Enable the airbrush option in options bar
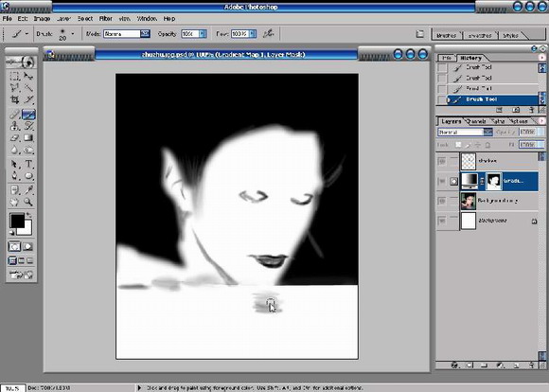The width and height of the screenshot is (549, 392). tap(269, 34)
